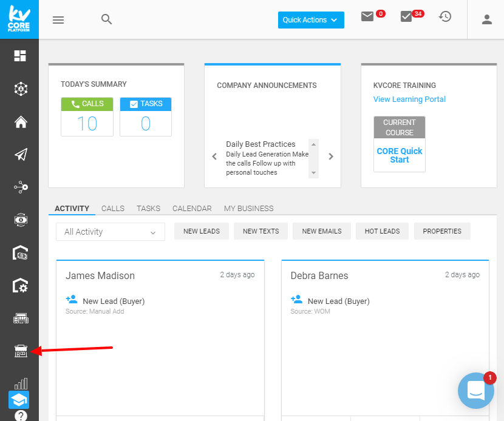Open the View Learning Portal link
Screen dimensions: 504x421
(x=409, y=99)
